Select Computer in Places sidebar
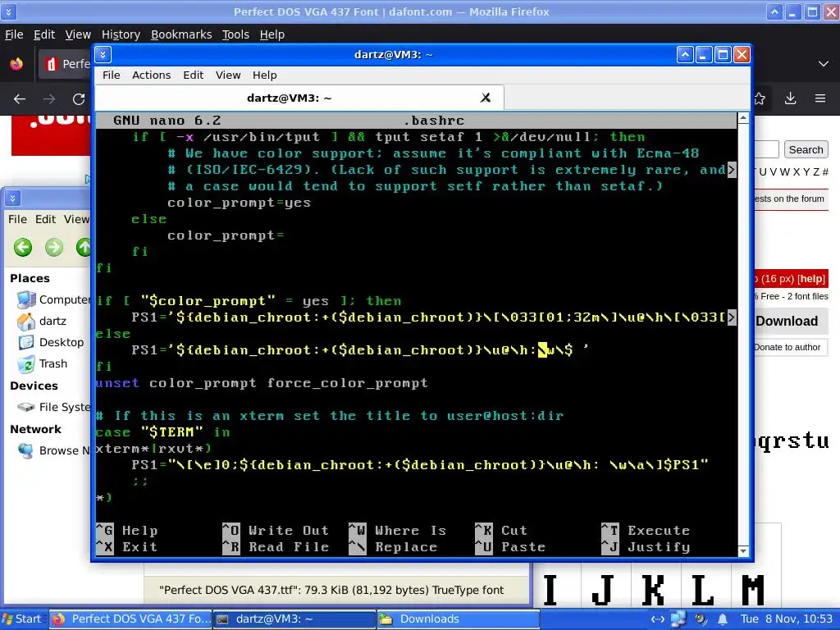840x630 pixels. [x=53, y=299]
